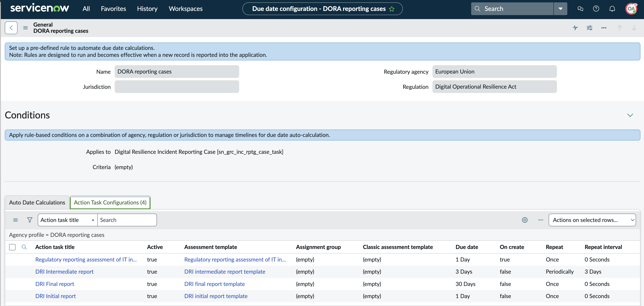The width and height of the screenshot is (644, 306).
Task: Open personalize form settings sliders icon
Action: pos(590,28)
